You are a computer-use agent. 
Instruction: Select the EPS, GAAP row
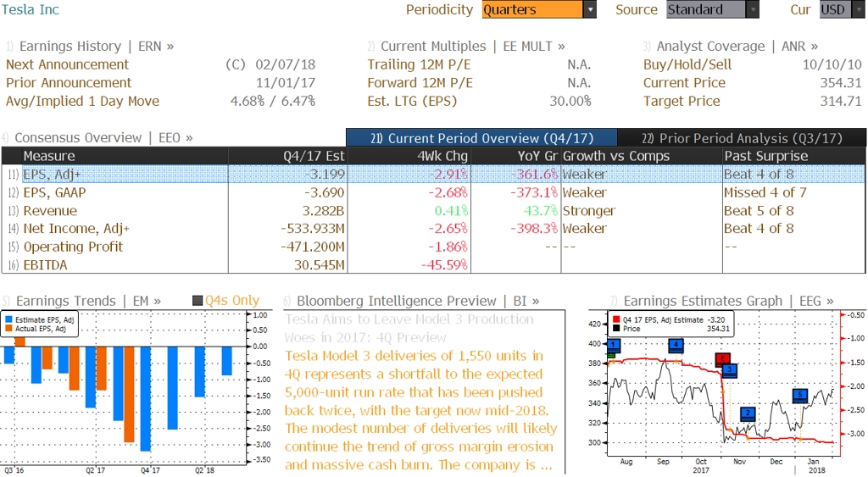pyautogui.click(x=433, y=192)
